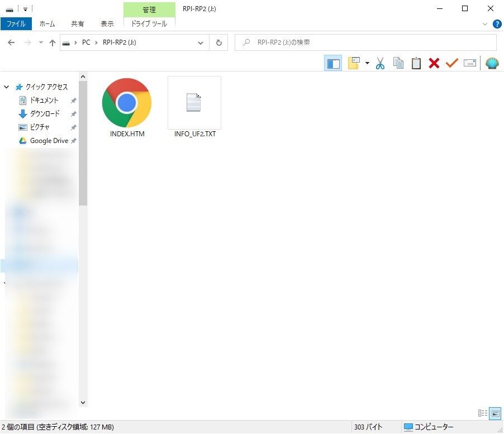The image size is (504, 434).
Task: Open the INDEX.HTM Chrome file
Action: (x=127, y=103)
